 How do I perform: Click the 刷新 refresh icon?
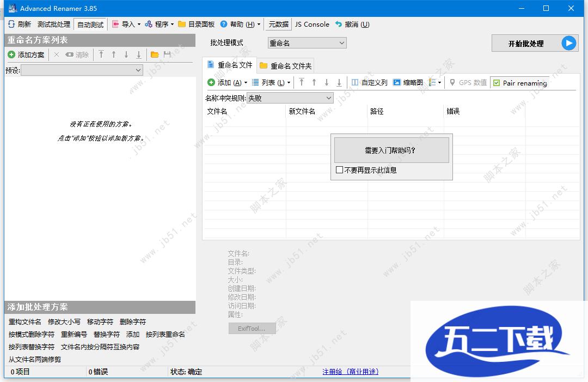click(11, 25)
